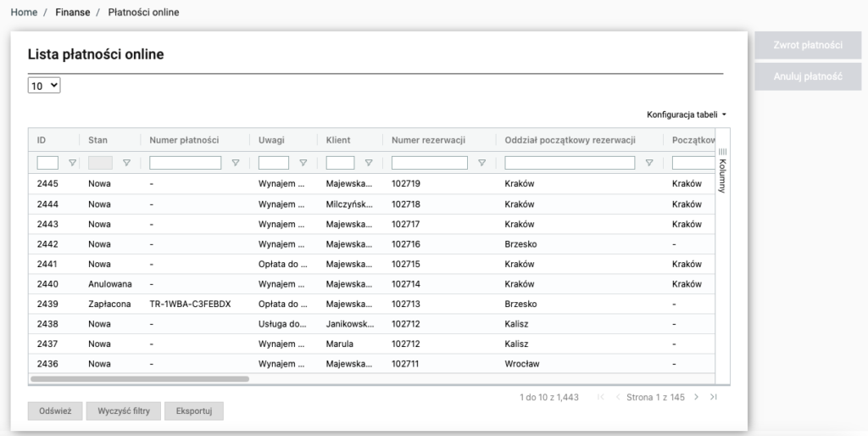Jump to last page of results
The height and width of the screenshot is (436, 868).
tap(714, 397)
